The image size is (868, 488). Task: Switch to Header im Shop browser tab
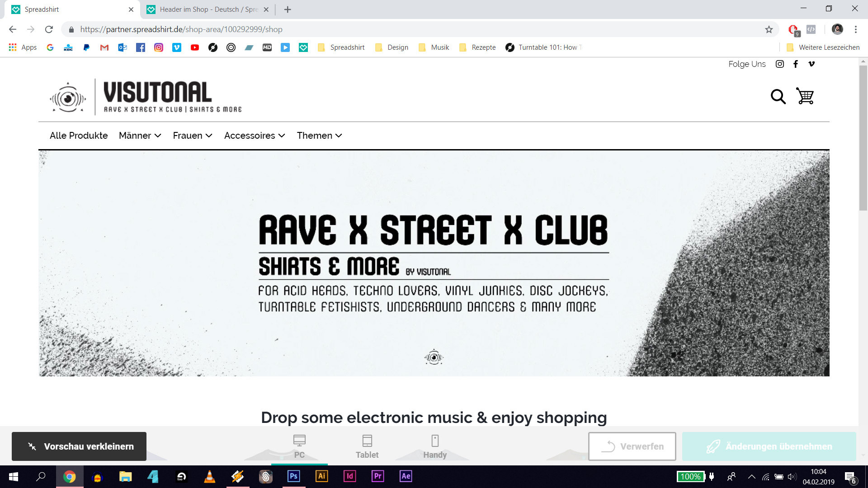pos(208,9)
